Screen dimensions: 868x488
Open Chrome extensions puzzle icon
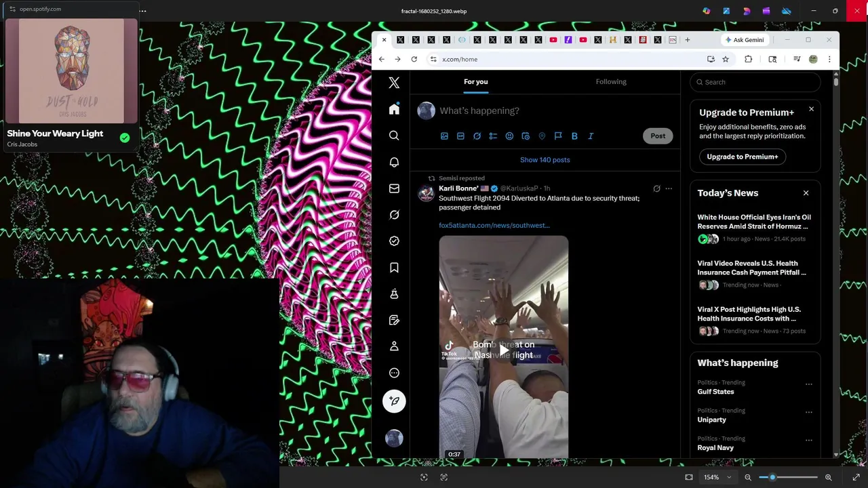(748, 59)
